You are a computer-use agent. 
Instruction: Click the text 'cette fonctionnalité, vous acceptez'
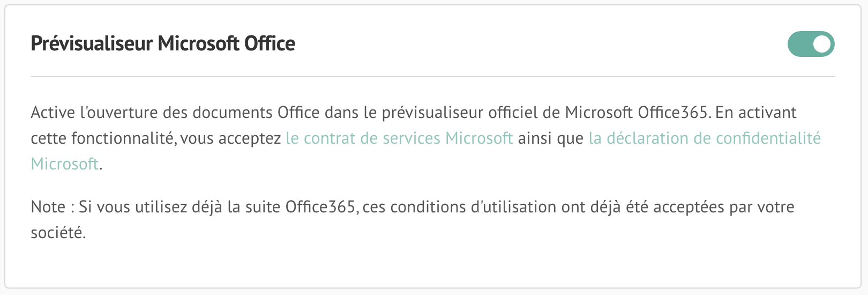156,138
